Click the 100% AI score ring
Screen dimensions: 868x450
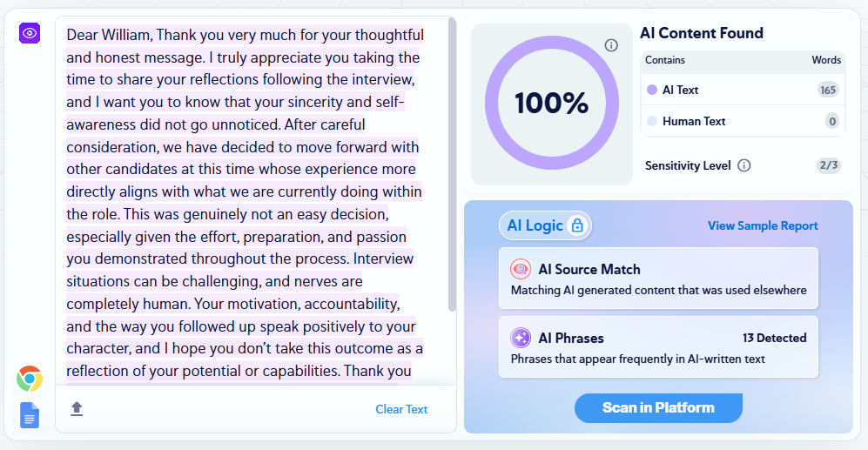coord(552,104)
